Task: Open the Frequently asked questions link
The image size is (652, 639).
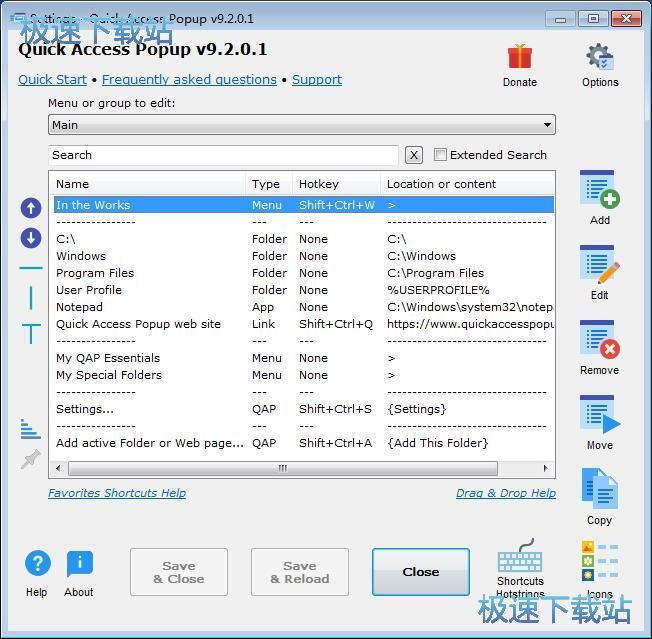Action: click(189, 80)
